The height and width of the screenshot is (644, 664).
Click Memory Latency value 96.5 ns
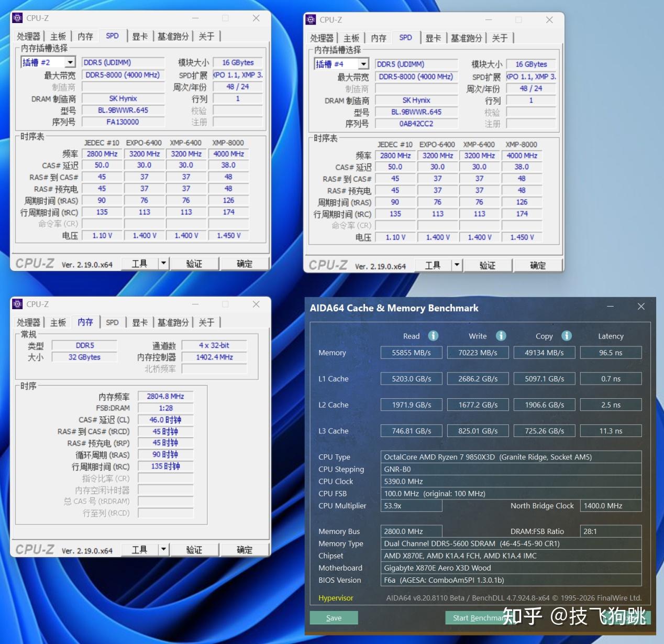click(611, 353)
